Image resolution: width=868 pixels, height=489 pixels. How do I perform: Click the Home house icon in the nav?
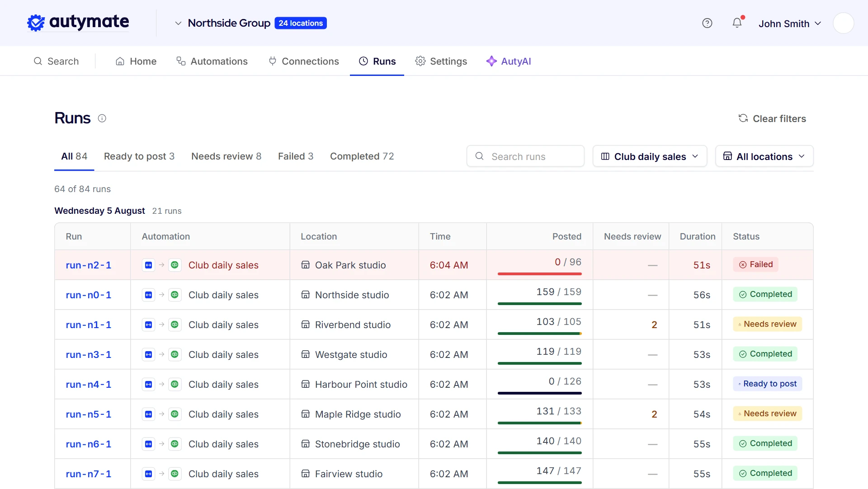pyautogui.click(x=120, y=61)
